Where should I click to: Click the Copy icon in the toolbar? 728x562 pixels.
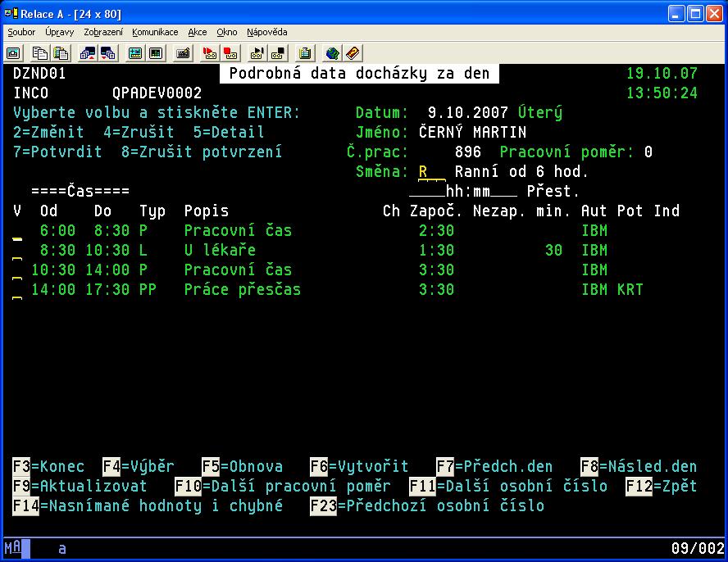coord(40,53)
